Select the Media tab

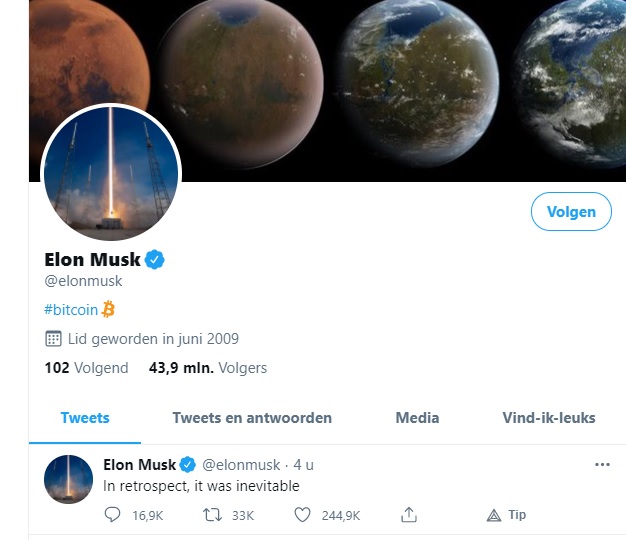(x=417, y=418)
